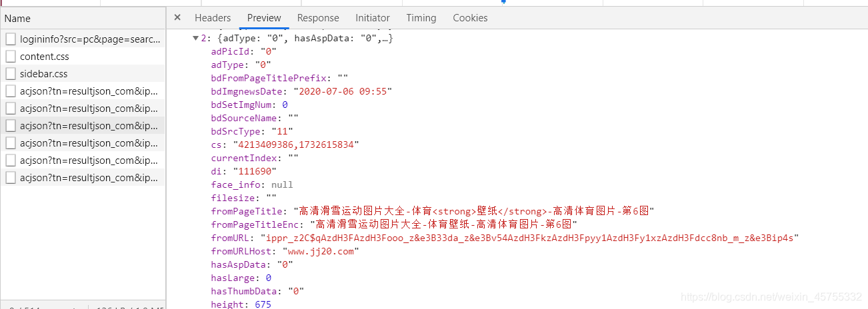Go to the Cookies tab

click(x=470, y=18)
